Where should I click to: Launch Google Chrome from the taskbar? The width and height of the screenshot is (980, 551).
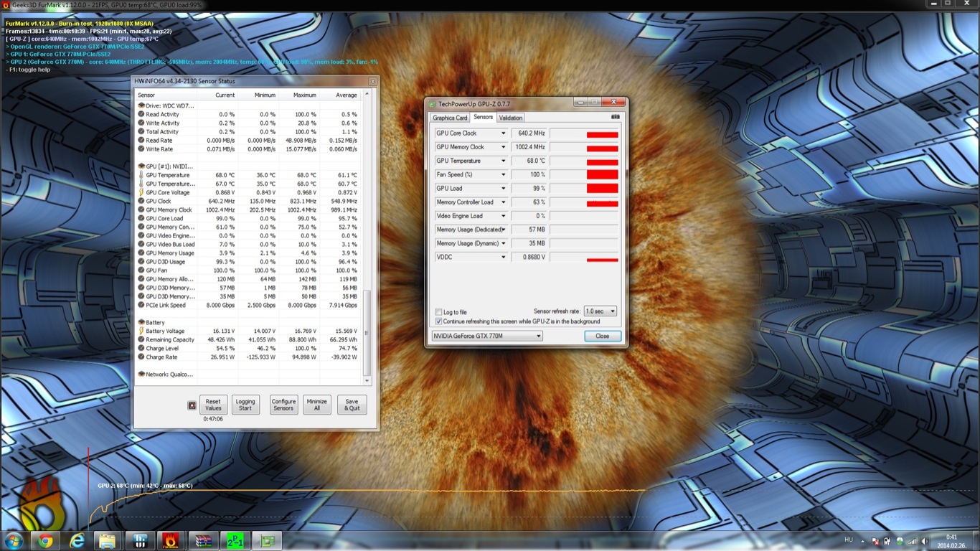[45, 540]
